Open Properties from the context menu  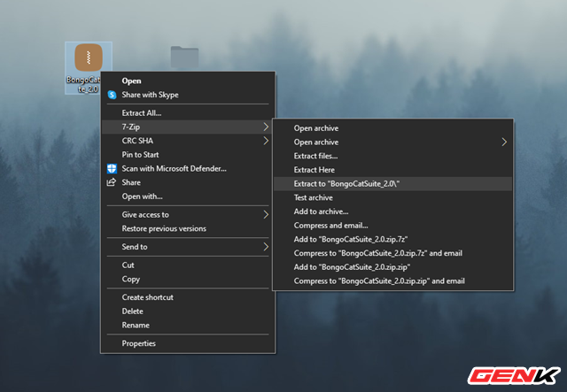click(x=188, y=343)
